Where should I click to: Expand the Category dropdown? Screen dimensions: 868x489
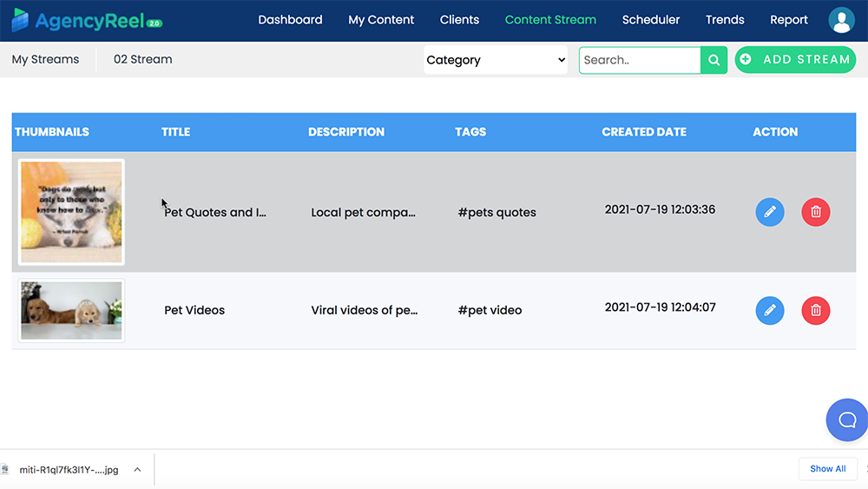495,60
